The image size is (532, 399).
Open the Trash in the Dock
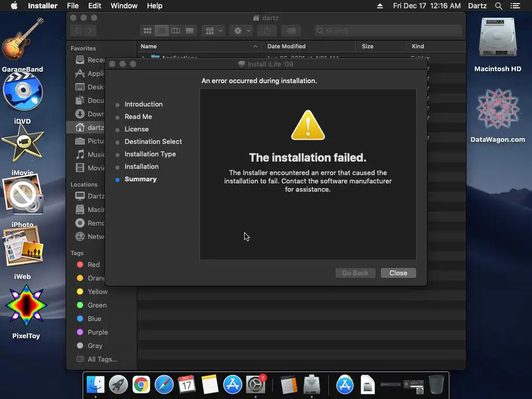(436, 385)
